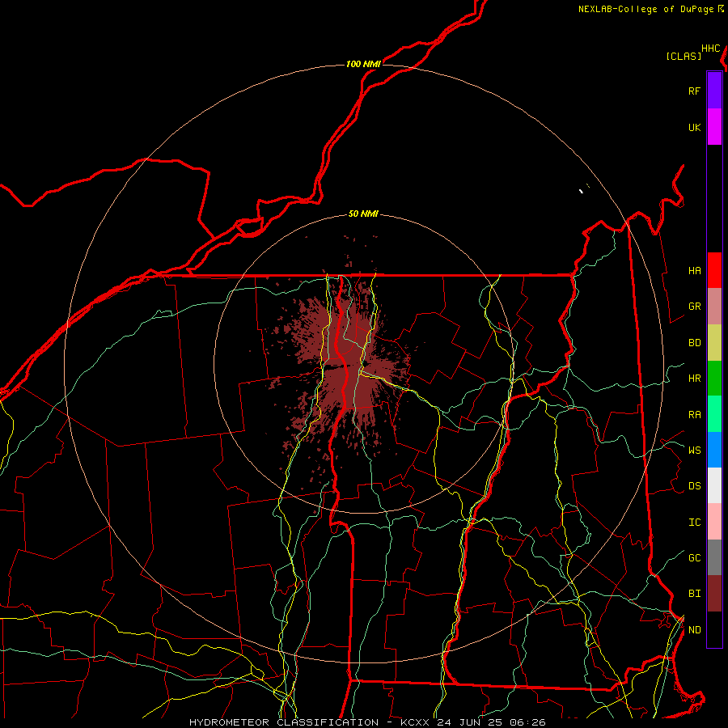
Task: Click the magenta UK legend color swatch
Action: (x=714, y=127)
